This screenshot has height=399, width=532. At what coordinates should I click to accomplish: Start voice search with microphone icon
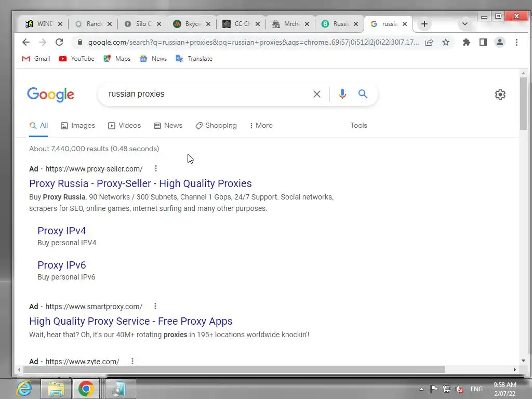coord(342,94)
